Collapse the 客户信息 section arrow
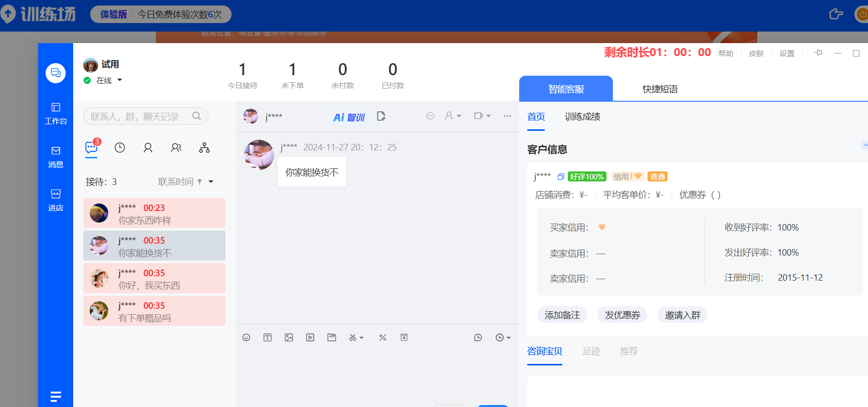 click(865, 145)
